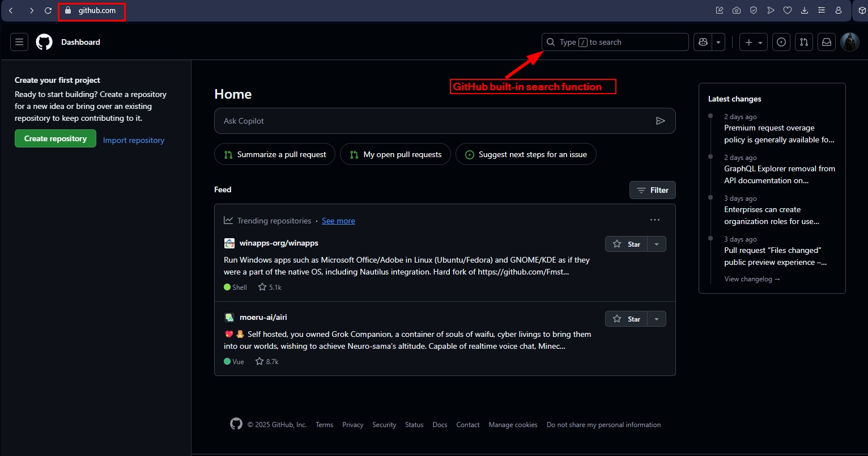Reload the page with browser refresh
This screenshot has height=456, width=868.
pyautogui.click(x=48, y=10)
